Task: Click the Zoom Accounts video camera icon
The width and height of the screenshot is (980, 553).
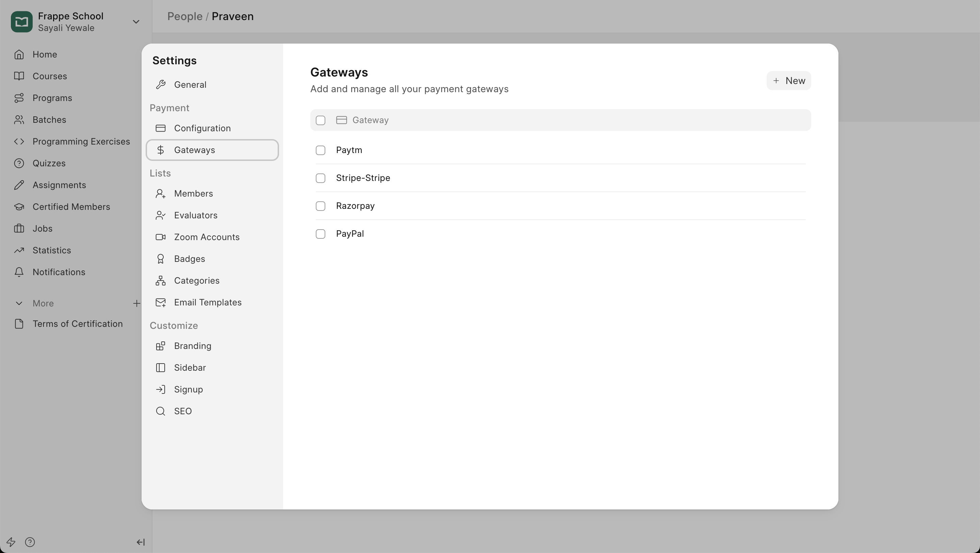Action: [161, 237]
